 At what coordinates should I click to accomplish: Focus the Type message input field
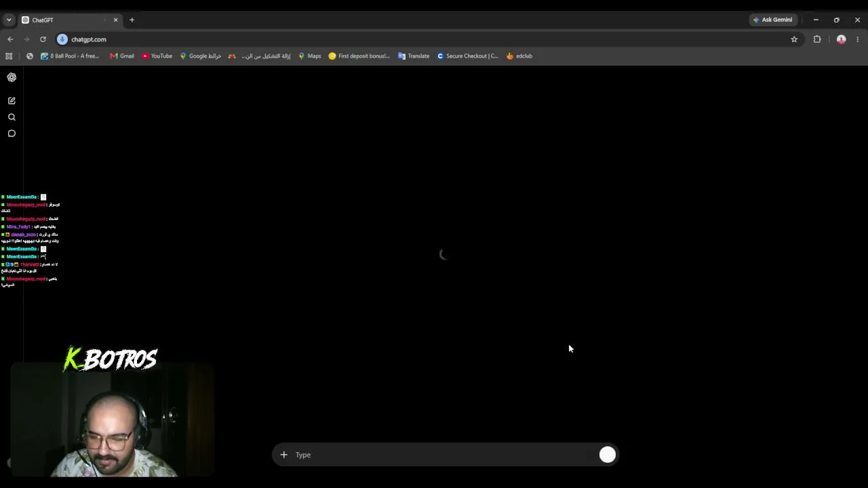444,455
